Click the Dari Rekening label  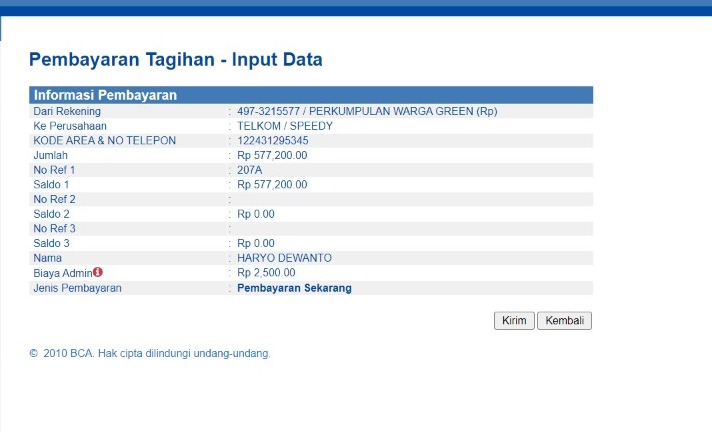tap(68, 111)
